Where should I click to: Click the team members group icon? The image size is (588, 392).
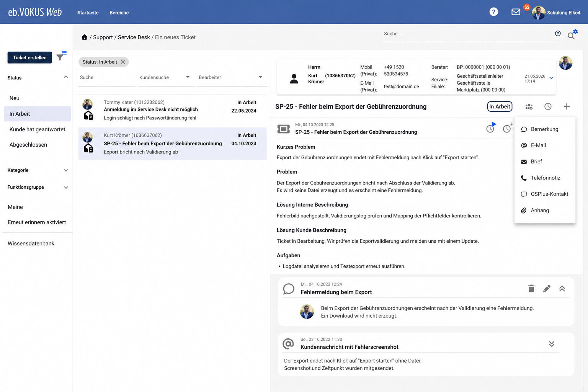(x=529, y=106)
